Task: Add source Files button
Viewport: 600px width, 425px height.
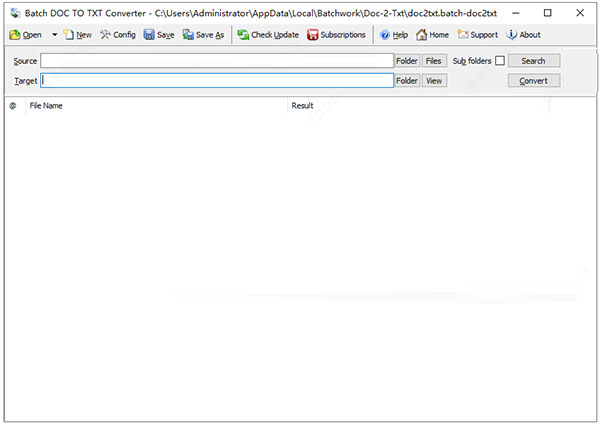Action: [x=434, y=61]
